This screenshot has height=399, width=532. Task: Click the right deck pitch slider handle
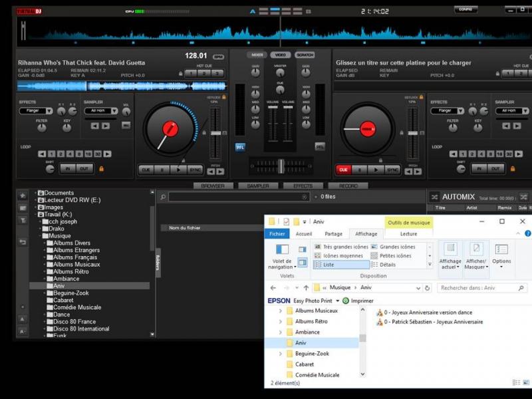click(x=412, y=133)
